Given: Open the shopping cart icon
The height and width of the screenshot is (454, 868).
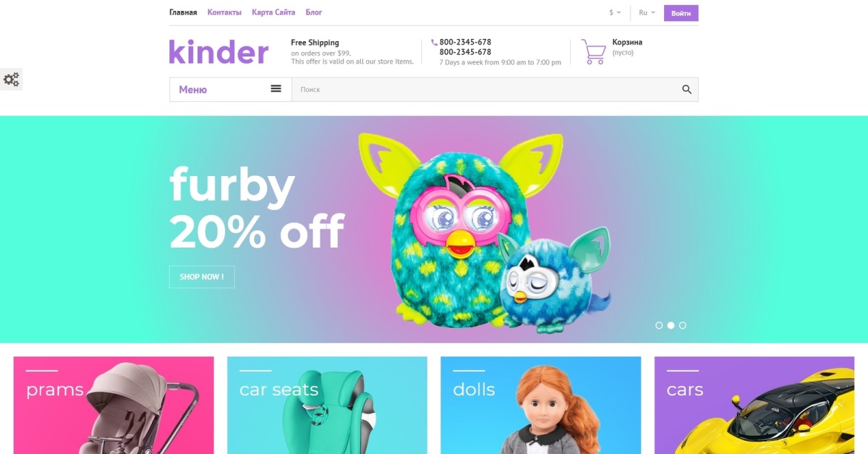Looking at the screenshot, I should point(594,51).
